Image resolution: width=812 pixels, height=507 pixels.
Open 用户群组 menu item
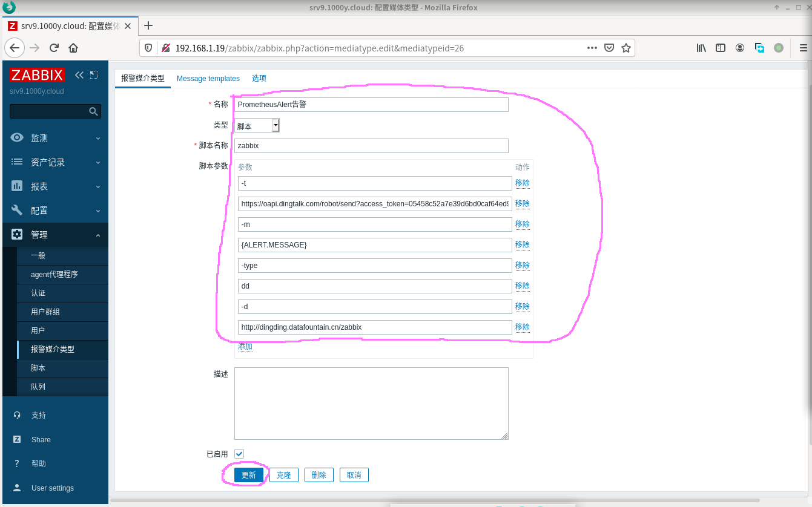tap(62, 312)
